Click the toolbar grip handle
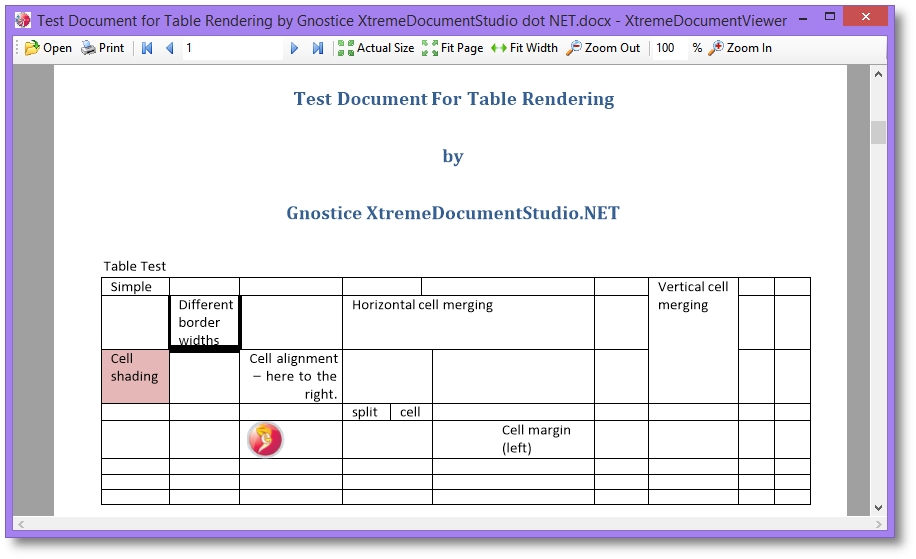 17,48
